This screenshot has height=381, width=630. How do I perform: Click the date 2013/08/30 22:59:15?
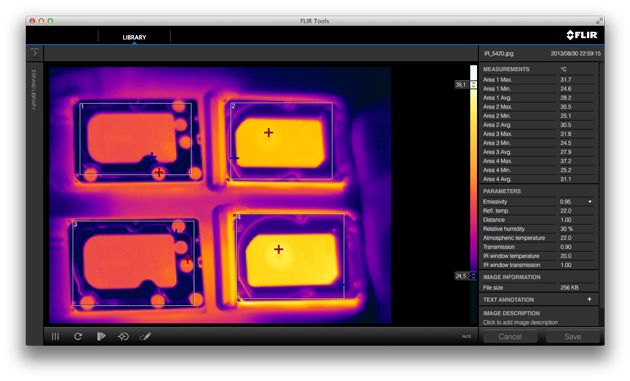(575, 53)
